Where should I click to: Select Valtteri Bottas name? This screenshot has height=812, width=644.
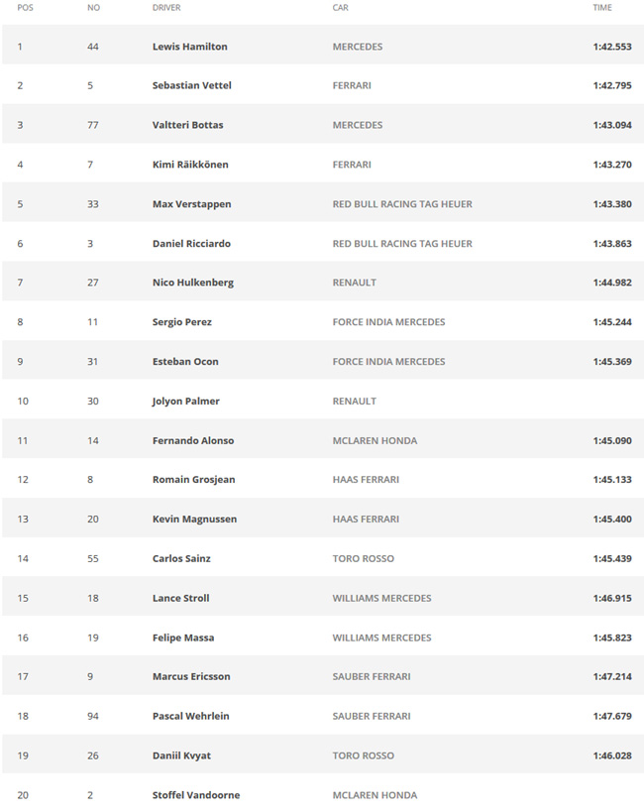[x=187, y=125]
